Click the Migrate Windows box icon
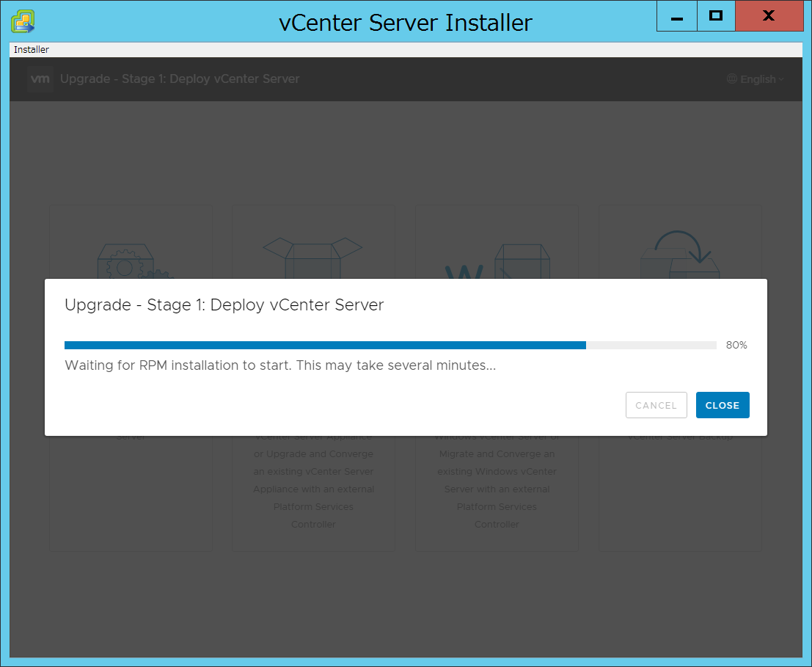812x667 pixels. point(497,261)
